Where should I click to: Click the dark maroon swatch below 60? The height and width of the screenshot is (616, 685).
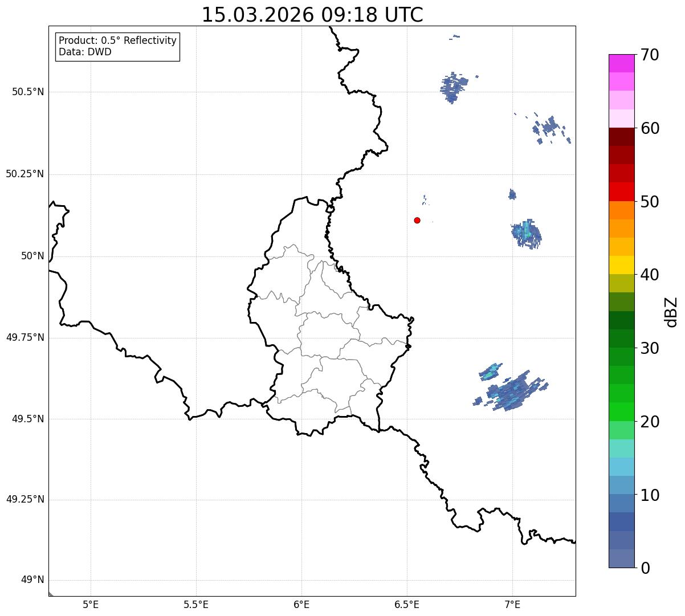[621, 137]
